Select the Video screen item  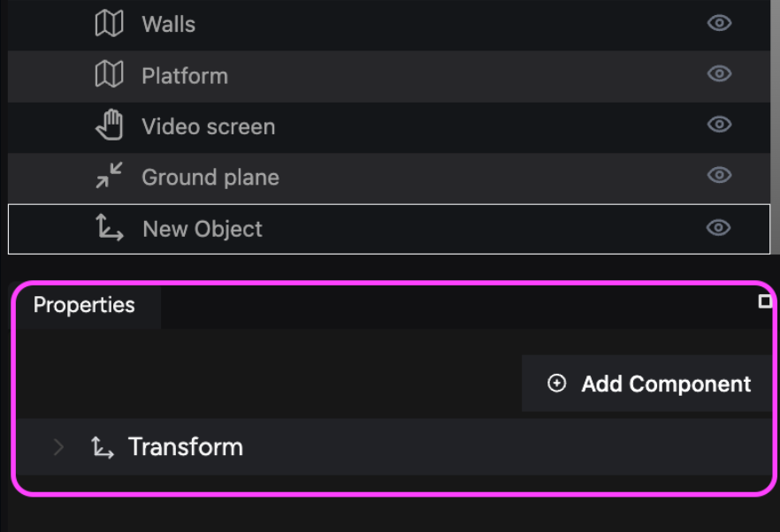click(x=388, y=126)
